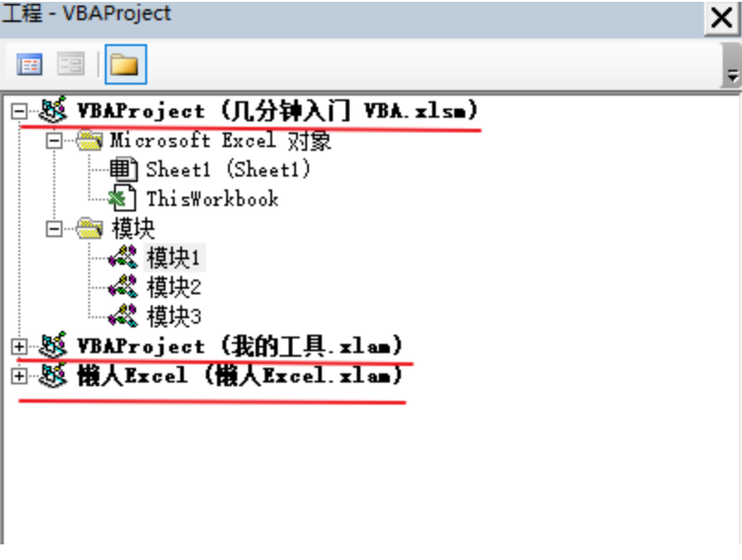Click the View Object toolbar icon
The height and width of the screenshot is (560, 742).
(x=71, y=64)
